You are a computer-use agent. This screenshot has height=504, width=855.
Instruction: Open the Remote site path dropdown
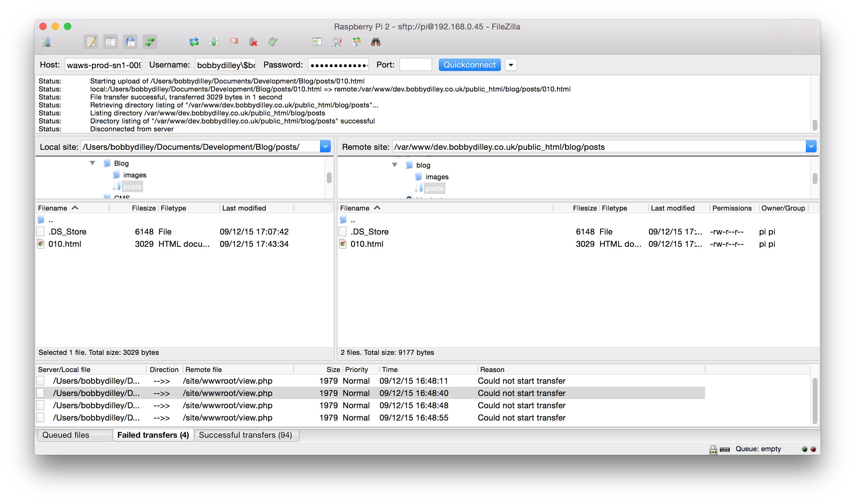coord(811,147)
